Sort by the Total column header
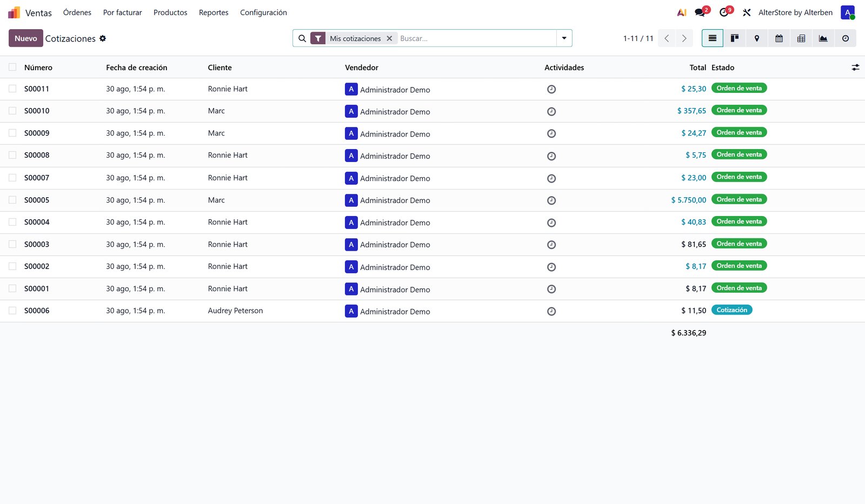This screenshot has width=865, height=504. click(x=698, y=68)
